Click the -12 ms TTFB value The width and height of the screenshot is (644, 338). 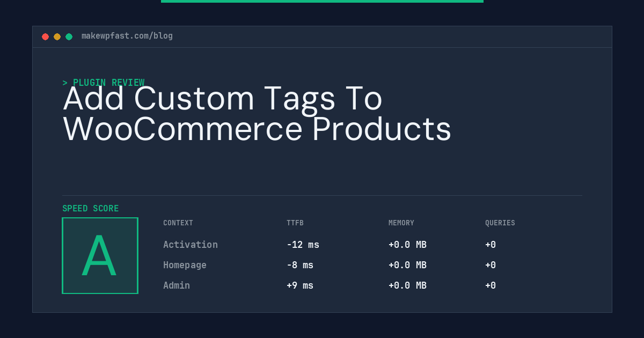[x=303, y=245]
